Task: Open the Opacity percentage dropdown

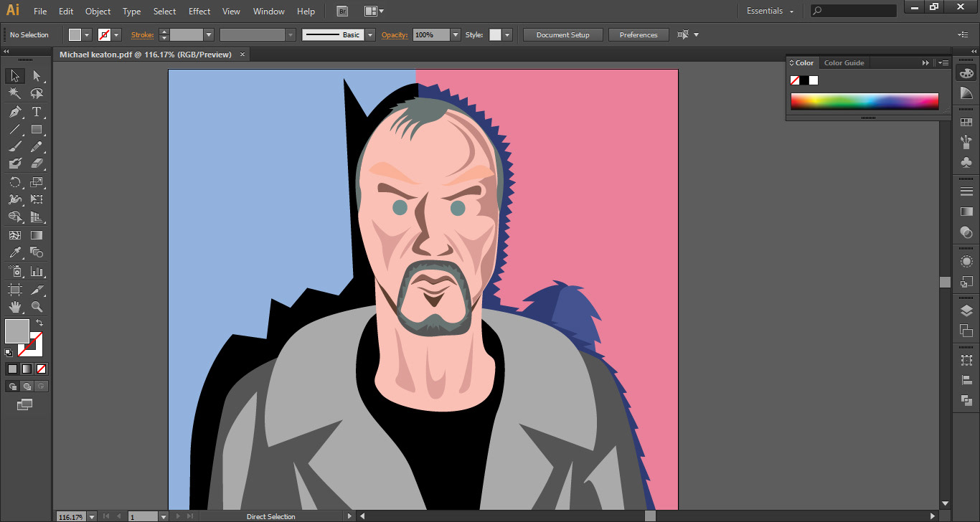Action: click(x=455, y=35)
